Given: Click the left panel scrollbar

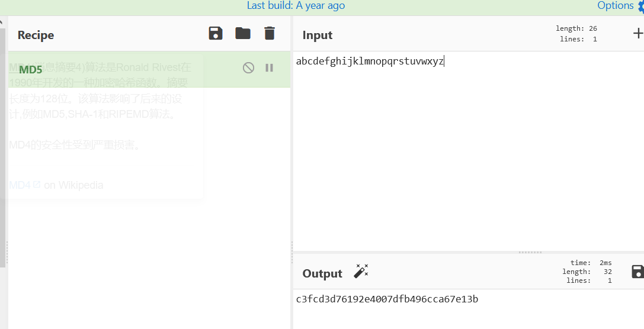Looking at the screenshot, I should 2,148.
